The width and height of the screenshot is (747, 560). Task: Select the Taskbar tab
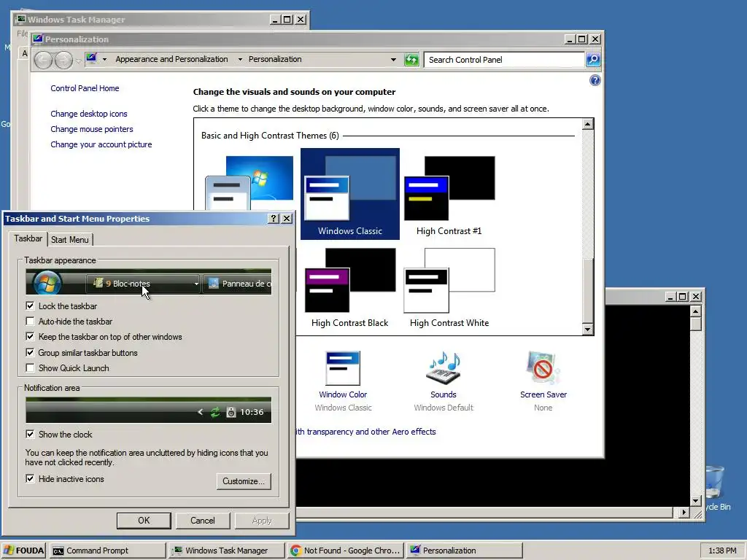(28, 238)
